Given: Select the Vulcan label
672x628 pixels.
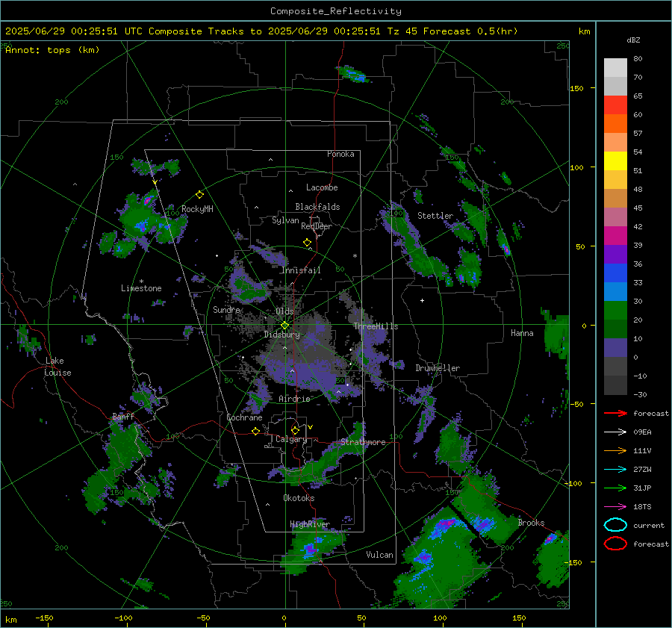Looking at the screenshot, I should click(x=380, y=555).
